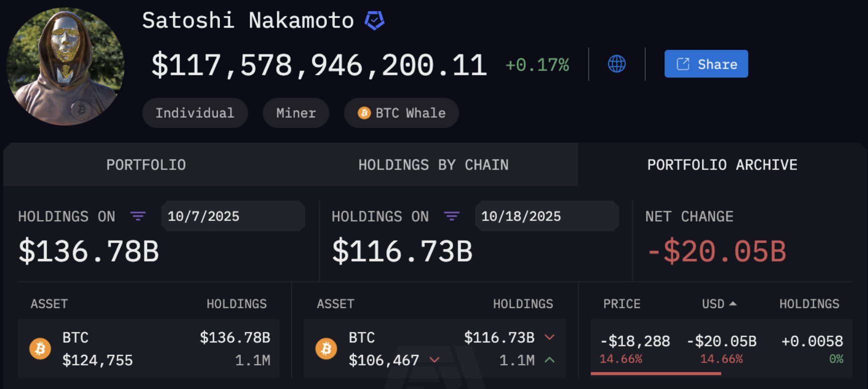Click the BTC Whale tag
The width and height of the screenshot is (868, 389).
tap(401, 113)
